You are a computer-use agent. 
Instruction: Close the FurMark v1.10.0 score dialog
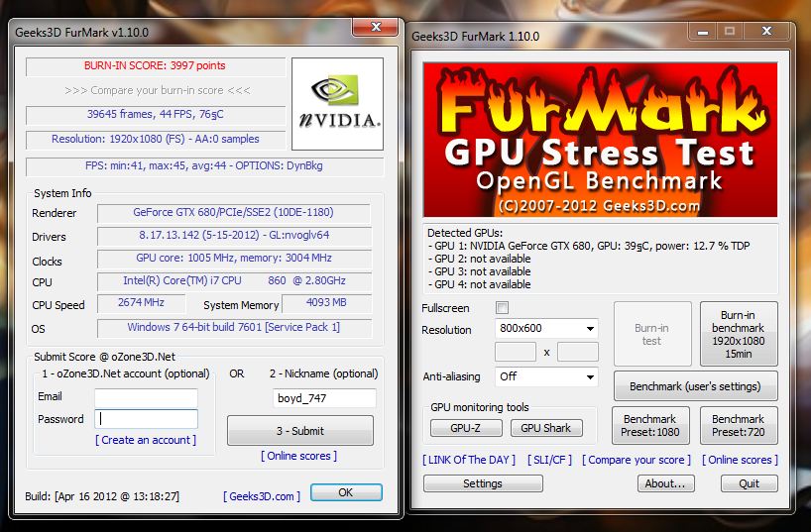click(376, 27)
